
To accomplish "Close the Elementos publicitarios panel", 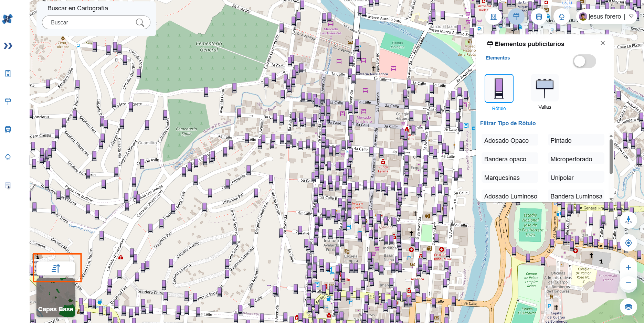I will point(602,43).
